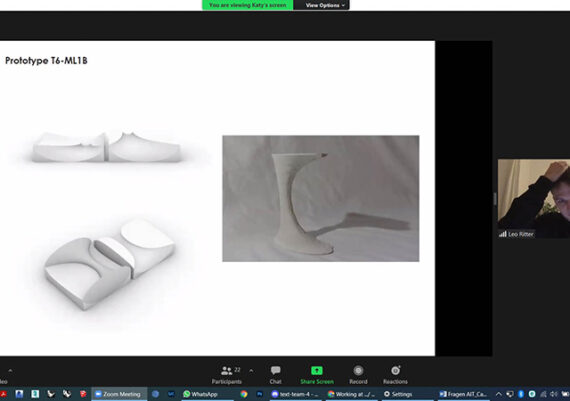Select Leo Ritter's video thumbnail
This screenshot has height=401, width=570.
(x=534, y=199)
